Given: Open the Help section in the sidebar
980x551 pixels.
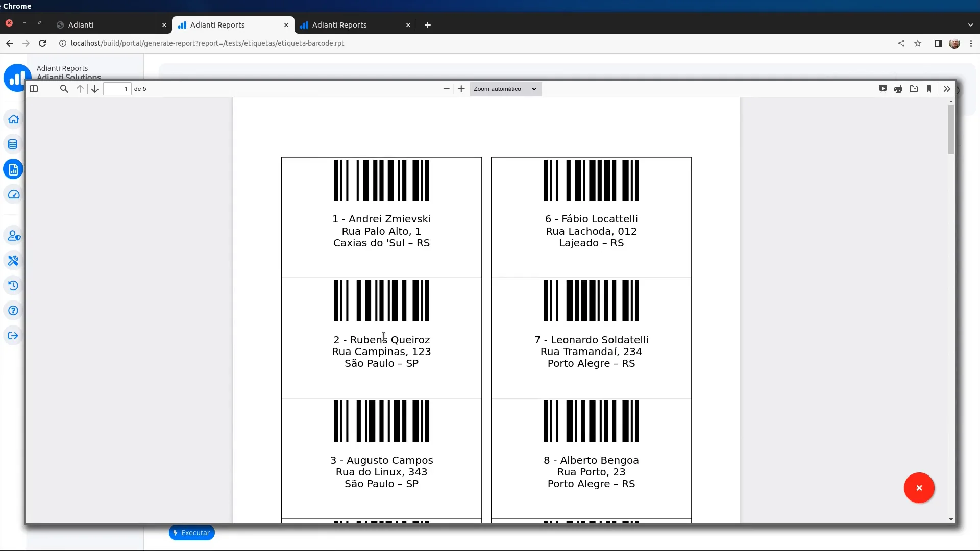Looking at the screenshot, I should click(13, 310).
